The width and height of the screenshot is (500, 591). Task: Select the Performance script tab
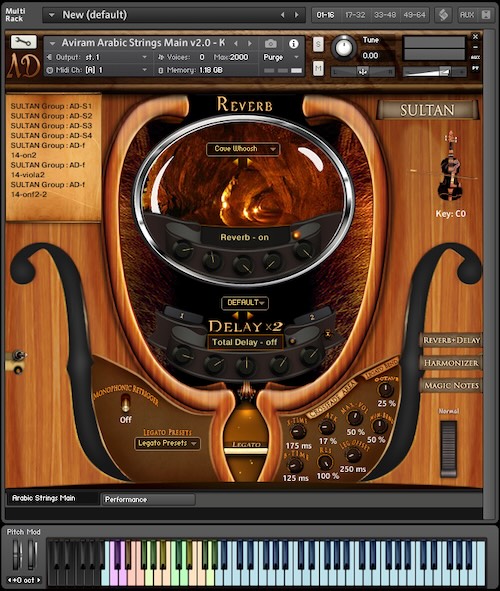click(x=148, y=499)
